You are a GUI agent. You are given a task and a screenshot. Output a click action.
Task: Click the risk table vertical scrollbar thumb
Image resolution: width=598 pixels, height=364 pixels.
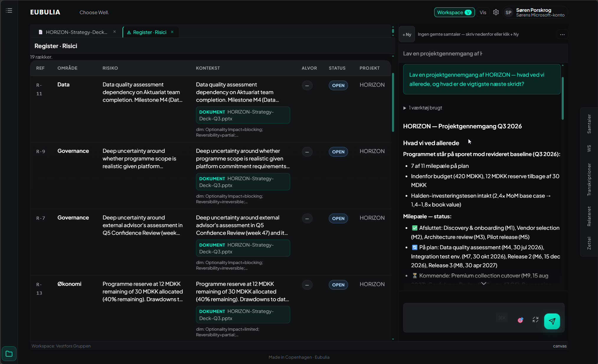[393, 102]
